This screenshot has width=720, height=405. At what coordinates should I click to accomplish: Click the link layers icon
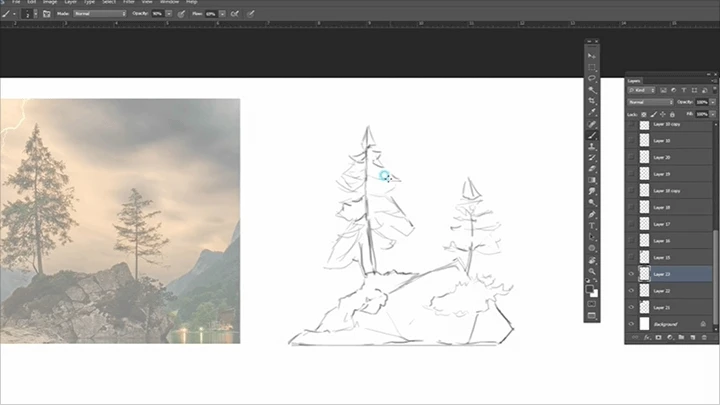pyautogui.click(x=635, y=338)
